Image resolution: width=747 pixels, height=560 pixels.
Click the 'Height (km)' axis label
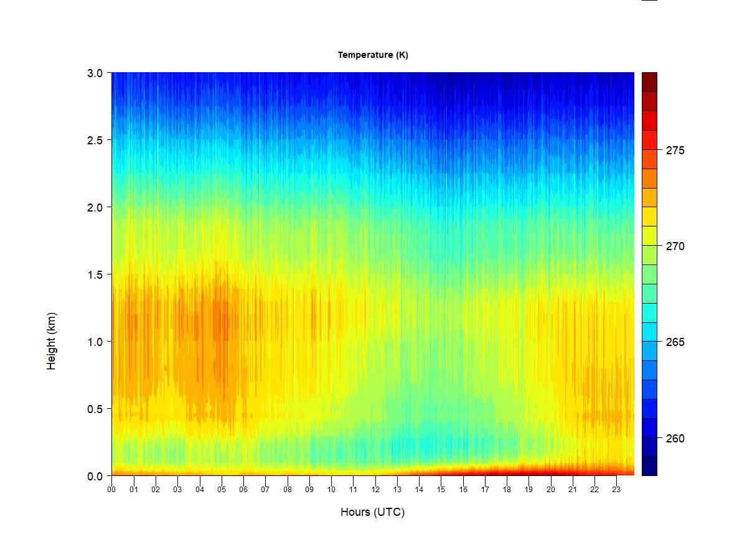click(x=52, y=341)
